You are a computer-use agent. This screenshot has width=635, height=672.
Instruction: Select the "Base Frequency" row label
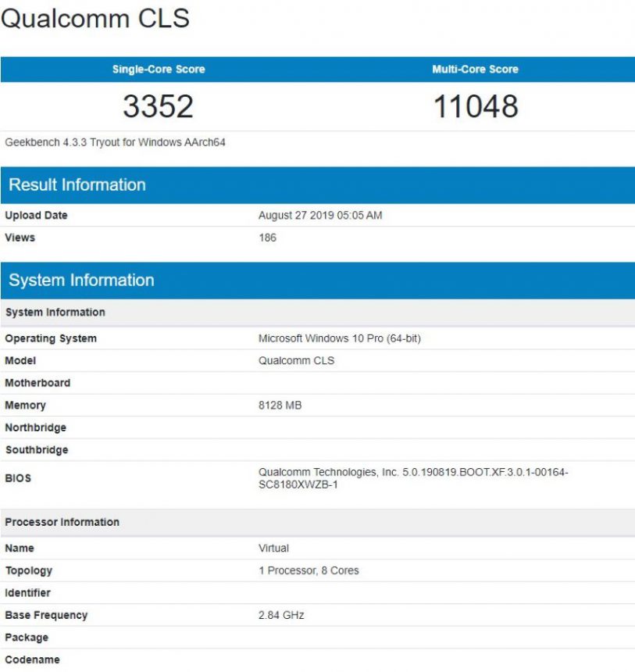pyautogui.click(x=46, y=616)
